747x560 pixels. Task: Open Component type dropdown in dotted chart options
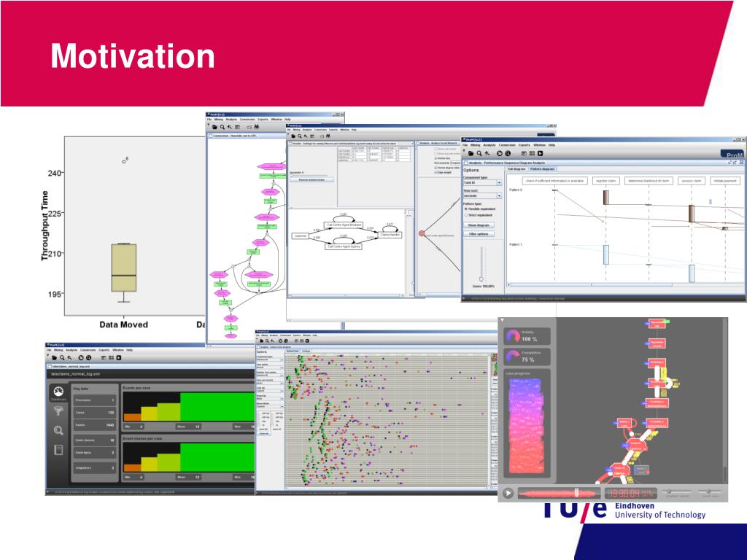pos(270,359)
